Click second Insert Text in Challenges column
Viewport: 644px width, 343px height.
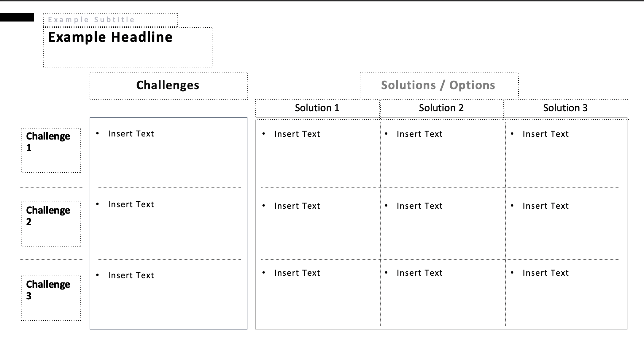[x=131, y=204]
